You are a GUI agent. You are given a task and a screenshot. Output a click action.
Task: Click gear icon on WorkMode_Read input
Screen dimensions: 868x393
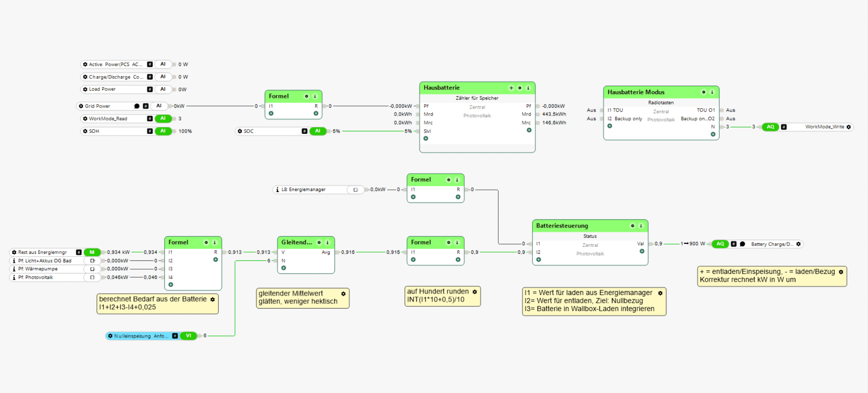(85, 119)
